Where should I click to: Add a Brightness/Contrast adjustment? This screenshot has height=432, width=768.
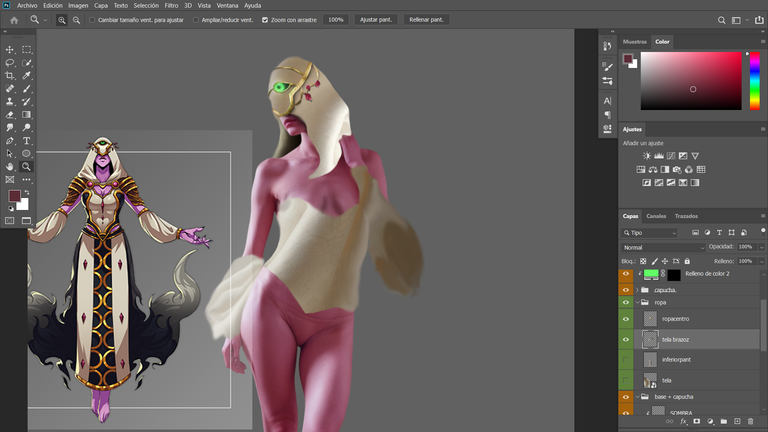pos(647,156)
